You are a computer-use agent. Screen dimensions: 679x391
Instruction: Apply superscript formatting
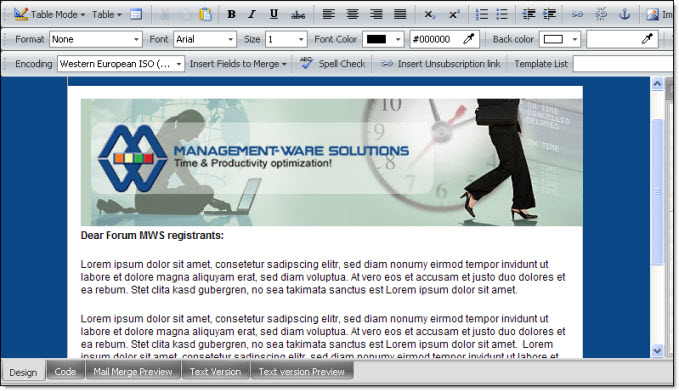453,14
